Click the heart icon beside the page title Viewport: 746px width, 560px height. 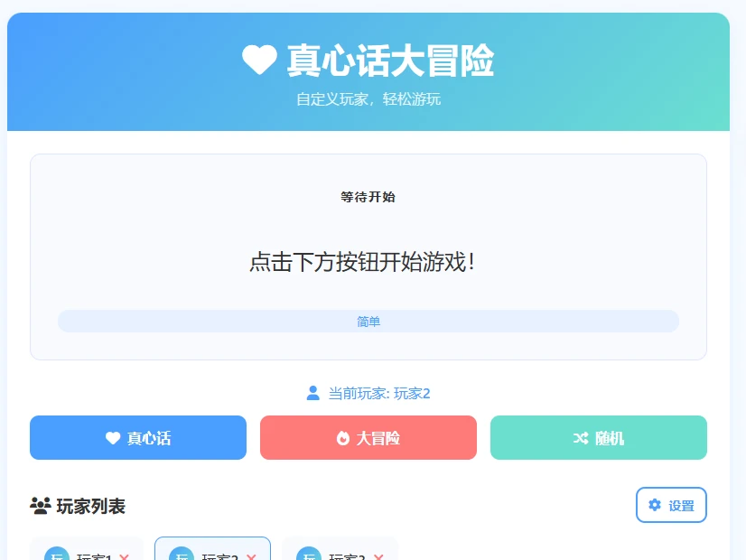coord(259,60)
